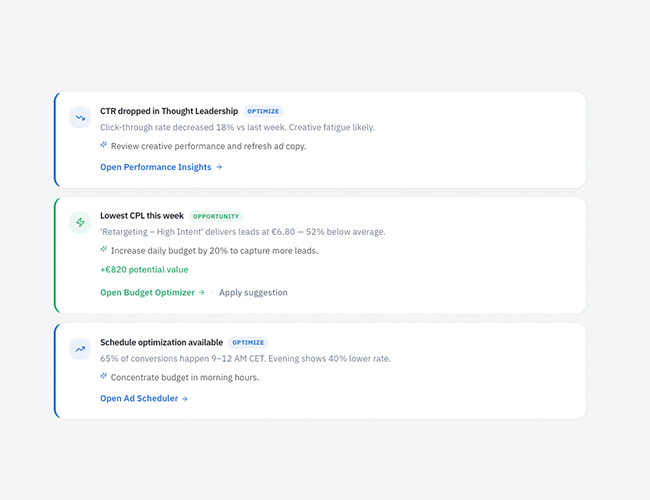Click text 'Increase daily budget by 20%'
The height and width of the screenshot is (500, 650).
coord(169,251)
